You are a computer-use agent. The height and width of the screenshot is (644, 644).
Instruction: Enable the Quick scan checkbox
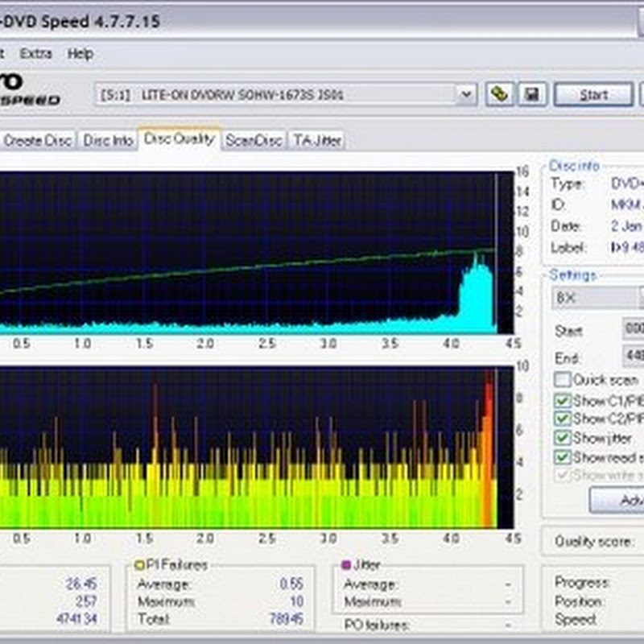[562, 379]
